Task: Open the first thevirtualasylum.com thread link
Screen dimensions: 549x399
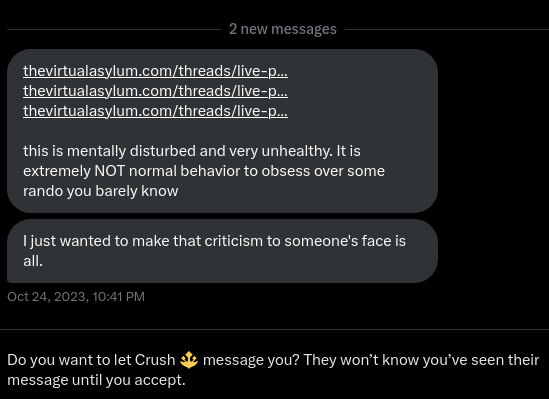Action: click(x=155, y=71)
